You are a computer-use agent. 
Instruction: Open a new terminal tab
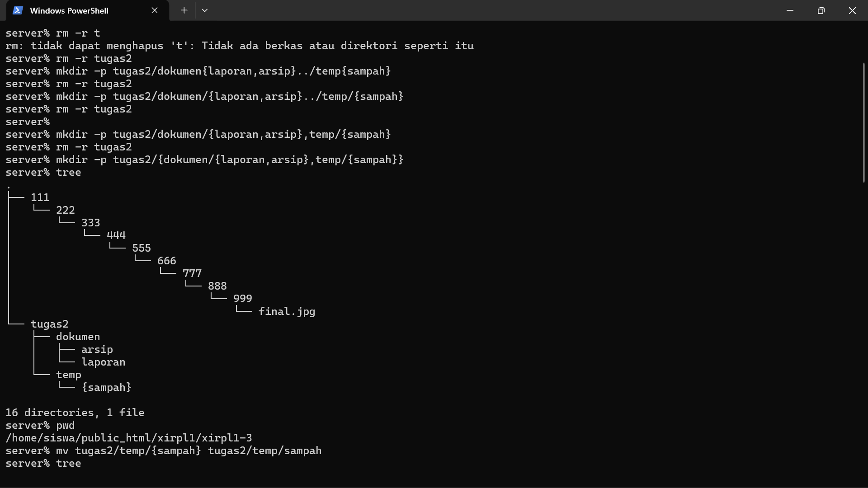[x=184, y=10]
